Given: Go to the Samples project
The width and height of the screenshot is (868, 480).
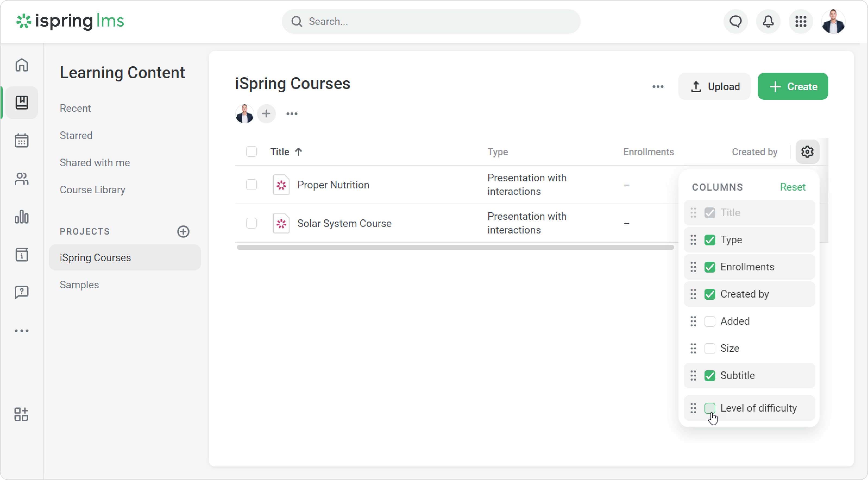Looking at the screenshot, I should click(x=79, y=285).
